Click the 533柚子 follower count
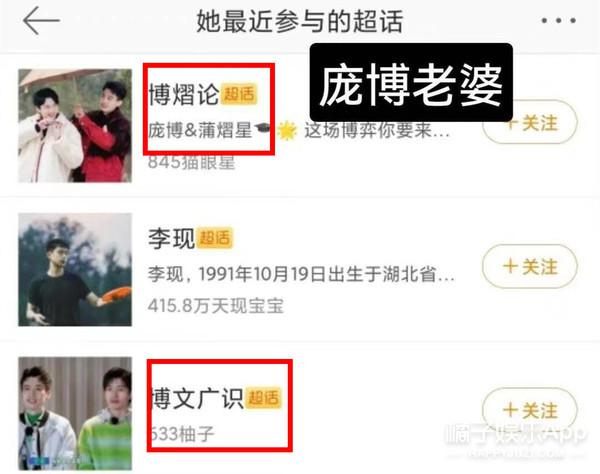The width and height of the screenshot is (600, 474). (181, 434)
